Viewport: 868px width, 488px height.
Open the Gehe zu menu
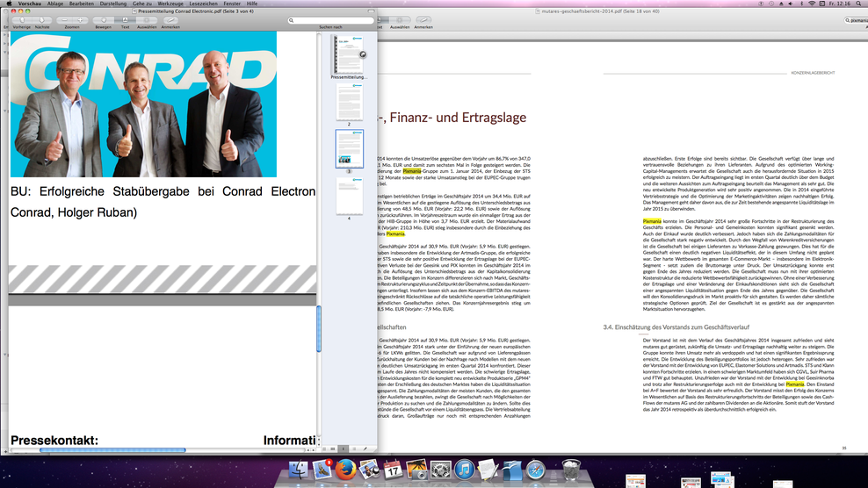(141, 4)
